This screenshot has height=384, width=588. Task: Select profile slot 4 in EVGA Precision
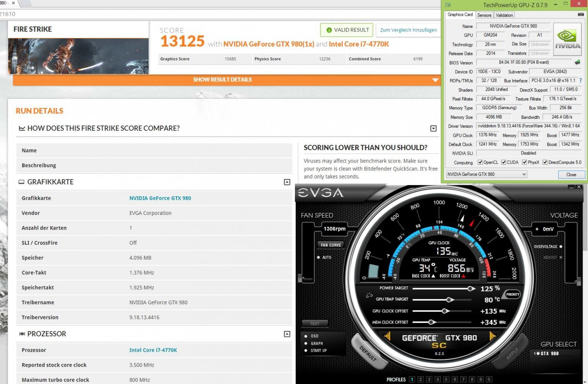click(437, 379)
